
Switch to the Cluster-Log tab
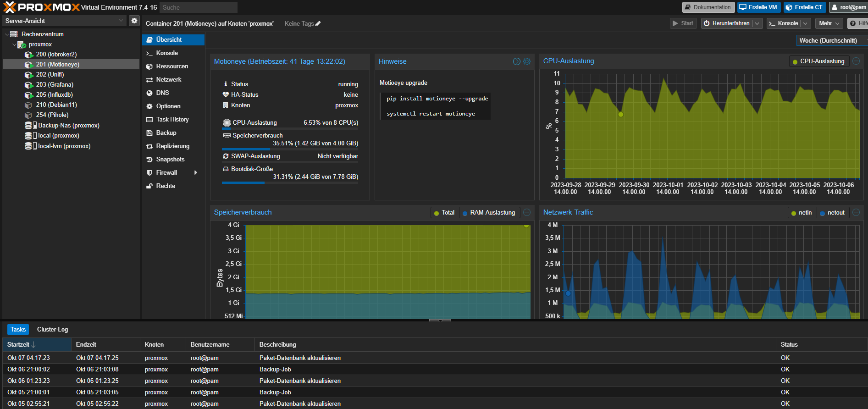point(52,330)
